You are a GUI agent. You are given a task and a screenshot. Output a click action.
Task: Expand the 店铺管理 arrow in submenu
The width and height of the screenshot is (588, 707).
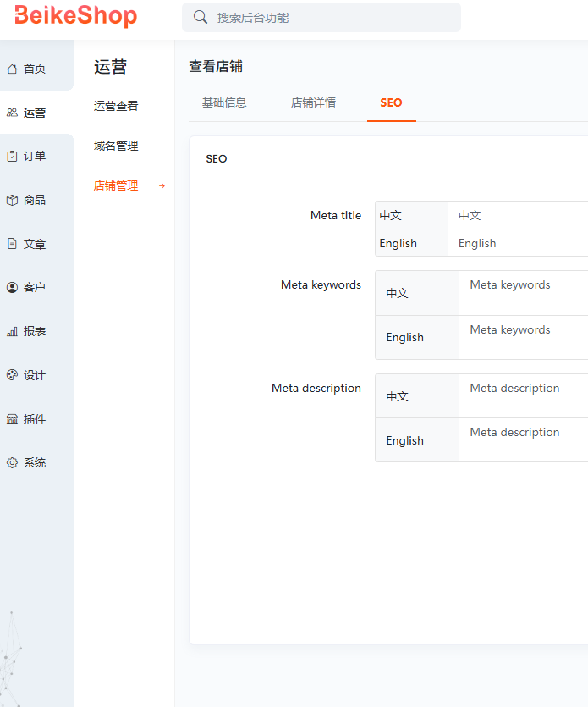pyautogui.click(x=162, y=186)
